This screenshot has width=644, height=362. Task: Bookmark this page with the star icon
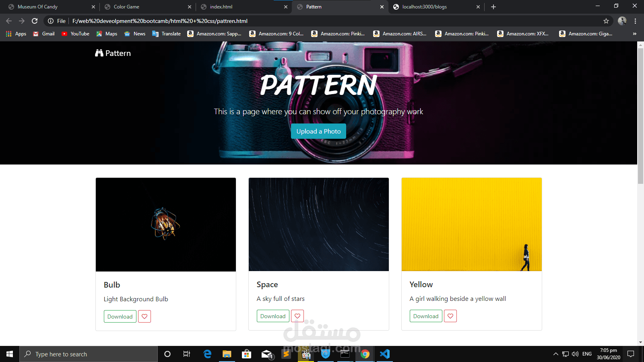click(x=606, y=21)
